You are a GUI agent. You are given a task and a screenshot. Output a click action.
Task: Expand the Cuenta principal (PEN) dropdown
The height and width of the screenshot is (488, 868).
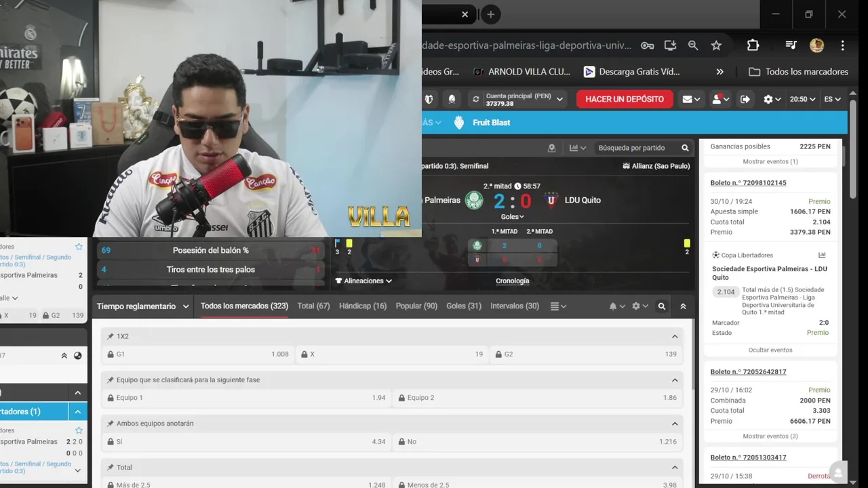(x=560, y=99)
